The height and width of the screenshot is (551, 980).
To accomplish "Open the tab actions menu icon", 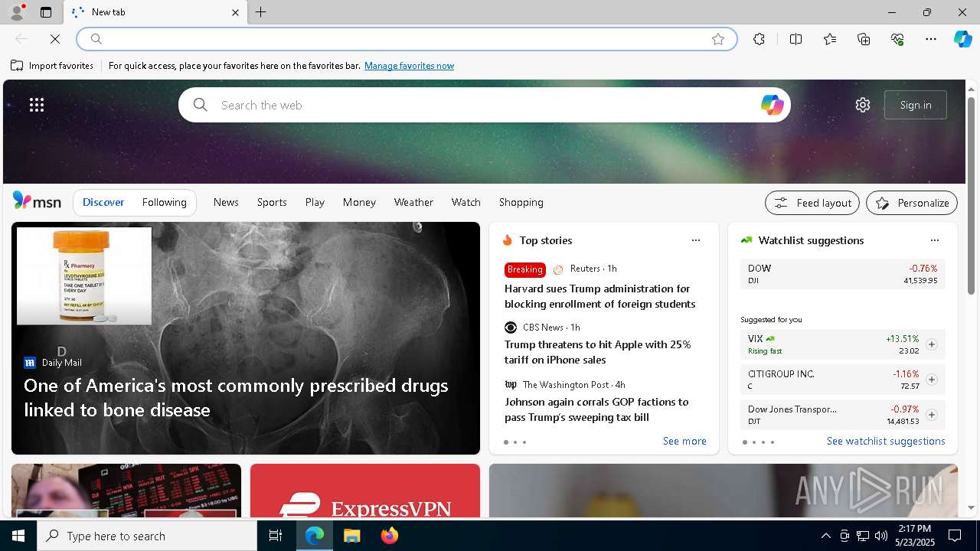I will [x=46, y=12].
